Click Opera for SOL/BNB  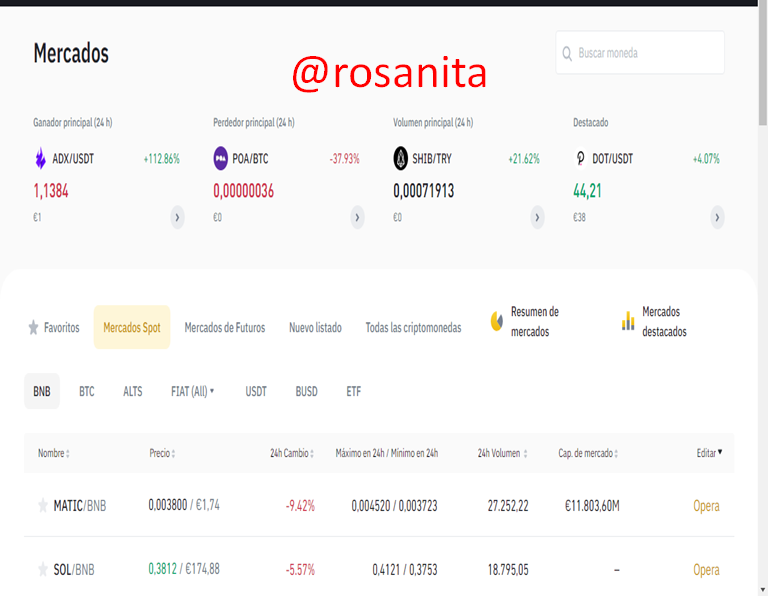point(706,570)
